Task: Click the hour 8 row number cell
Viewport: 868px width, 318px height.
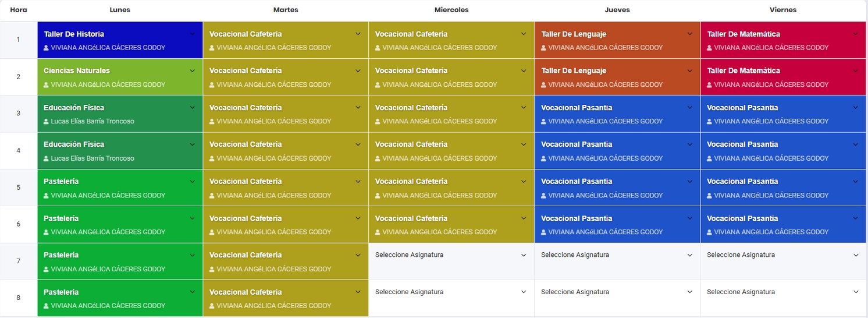Action: tap(18, 298)
